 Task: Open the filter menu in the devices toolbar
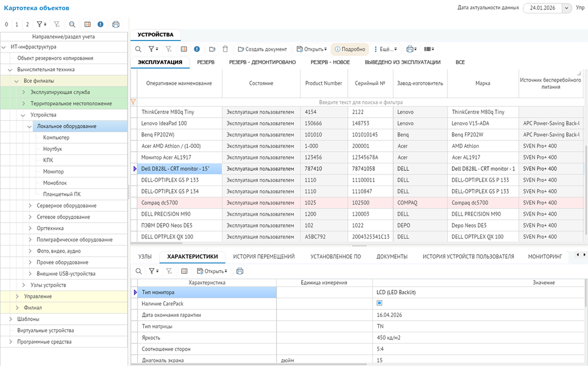click(153, 49)
